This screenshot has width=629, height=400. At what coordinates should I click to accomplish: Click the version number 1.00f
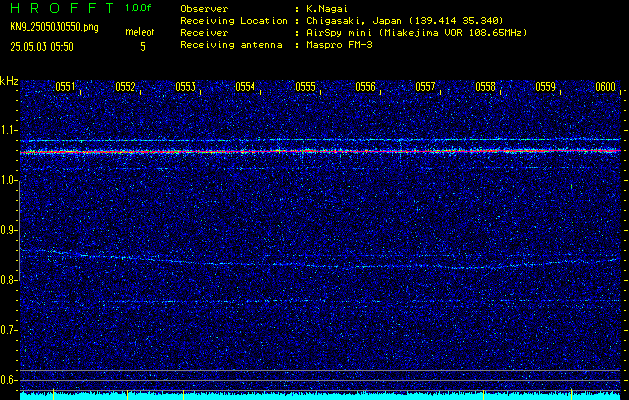pos(138,8)
